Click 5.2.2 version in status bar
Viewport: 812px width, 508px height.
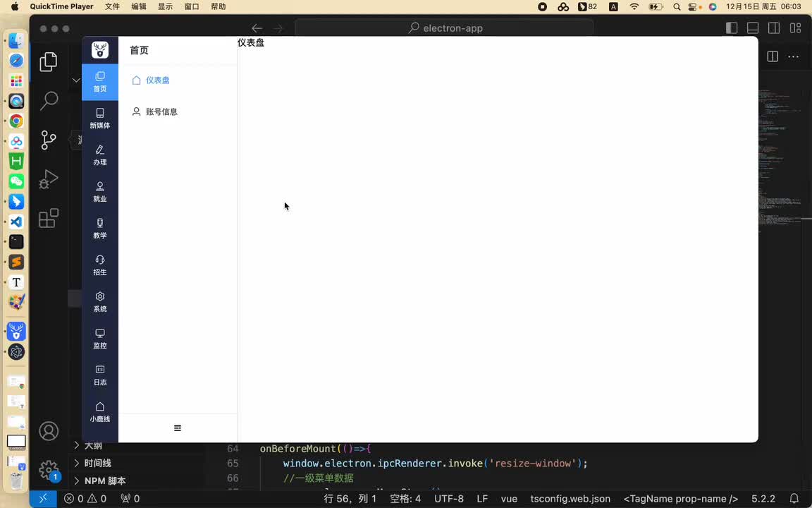pyautogui.click(x=763, y=499)
